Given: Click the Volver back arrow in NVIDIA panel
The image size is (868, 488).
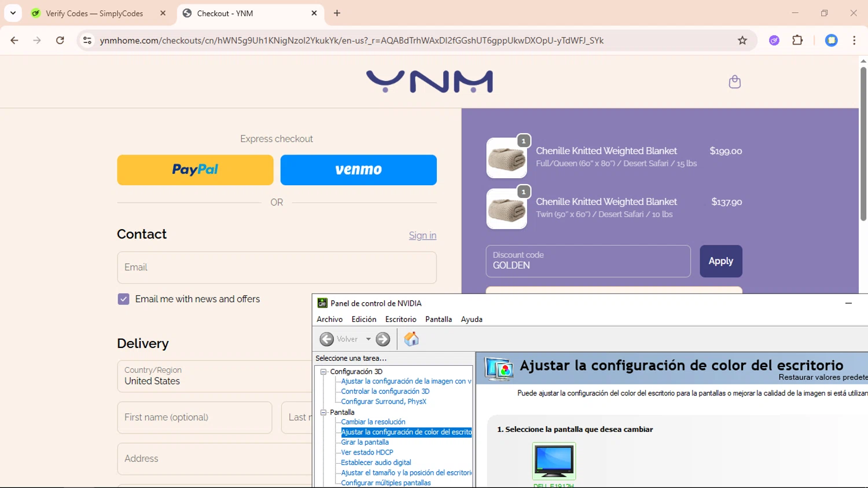Looking at the screenshot, I should coord(327,339).
